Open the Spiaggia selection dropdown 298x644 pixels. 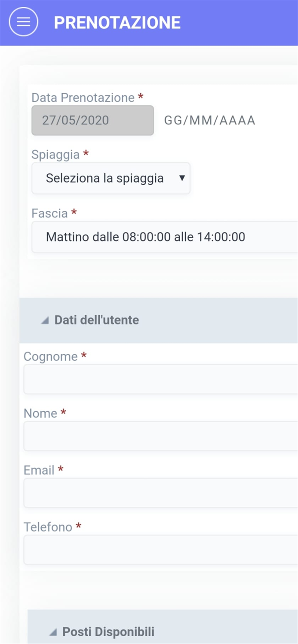111,178
